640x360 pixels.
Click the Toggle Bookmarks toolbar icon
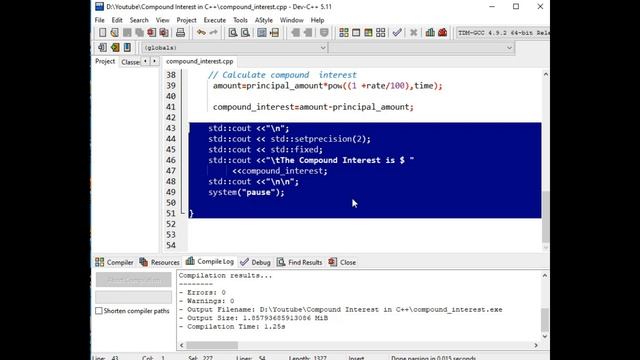115,47
